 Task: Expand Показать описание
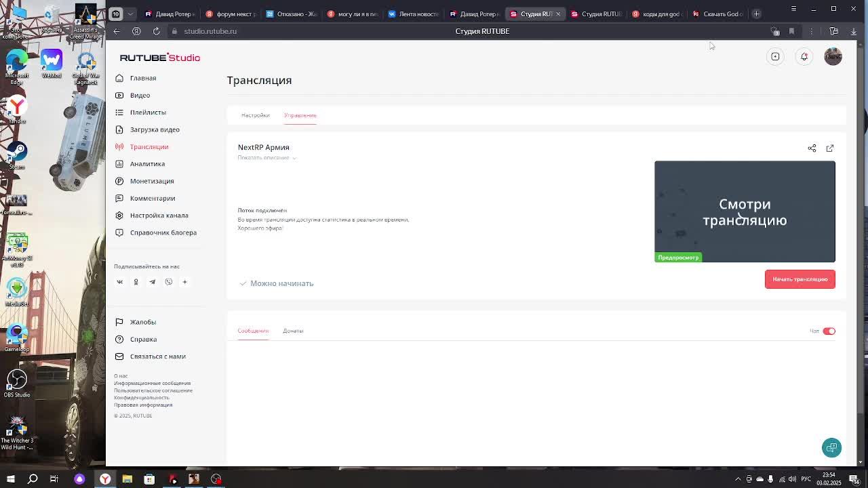[267, 157]
